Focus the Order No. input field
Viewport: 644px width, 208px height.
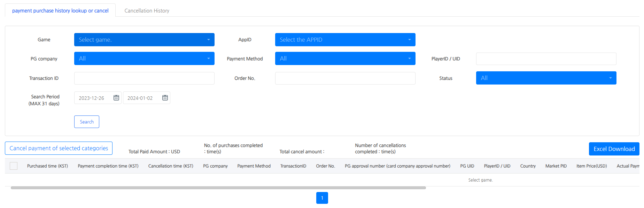(345, 78)
